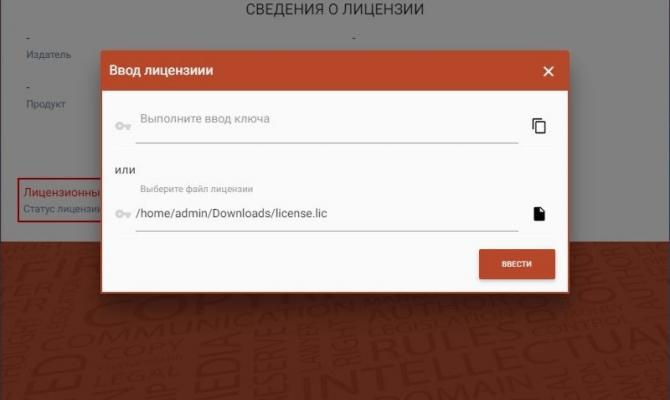Image resolution: width=670 pixels, height=400 pixels.
Task: Click the Статус лицензии text
Action: click(x=62, y=209)
